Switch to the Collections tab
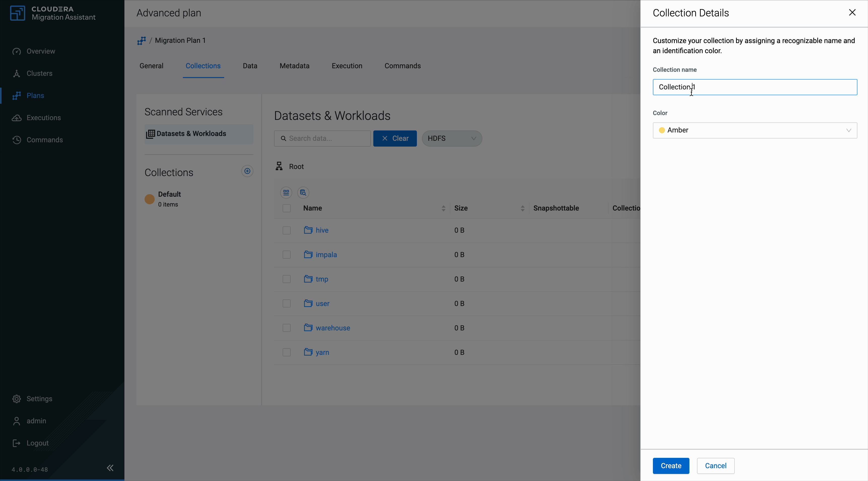This screenshot has width=868, height=481. (x=203, y=66)
